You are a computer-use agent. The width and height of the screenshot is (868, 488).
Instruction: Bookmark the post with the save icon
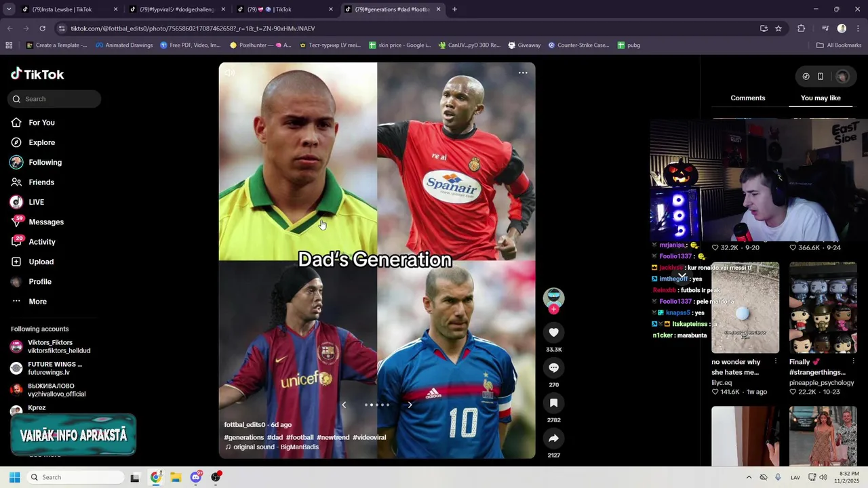[553, 403]
